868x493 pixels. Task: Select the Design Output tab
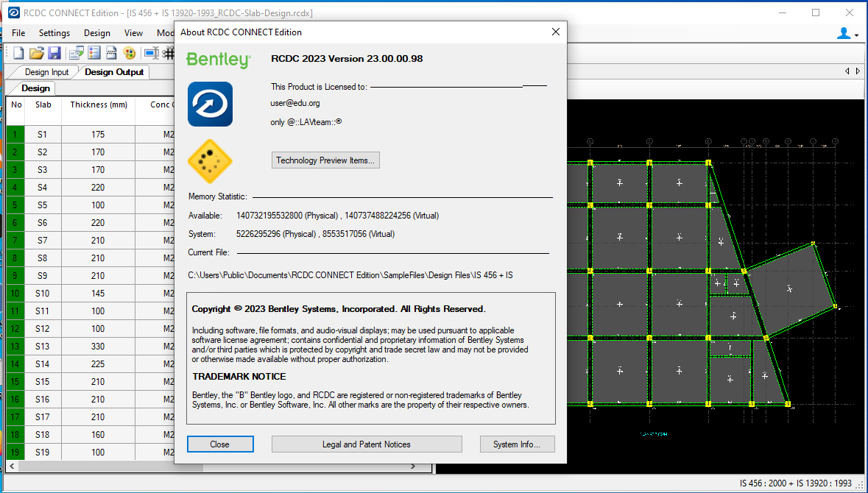[x=114, y=72]
